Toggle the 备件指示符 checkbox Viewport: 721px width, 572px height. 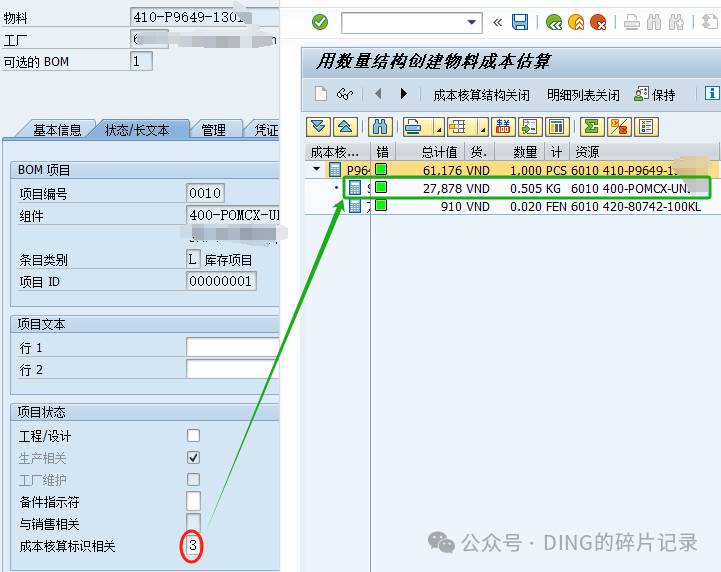click(194, 501)
